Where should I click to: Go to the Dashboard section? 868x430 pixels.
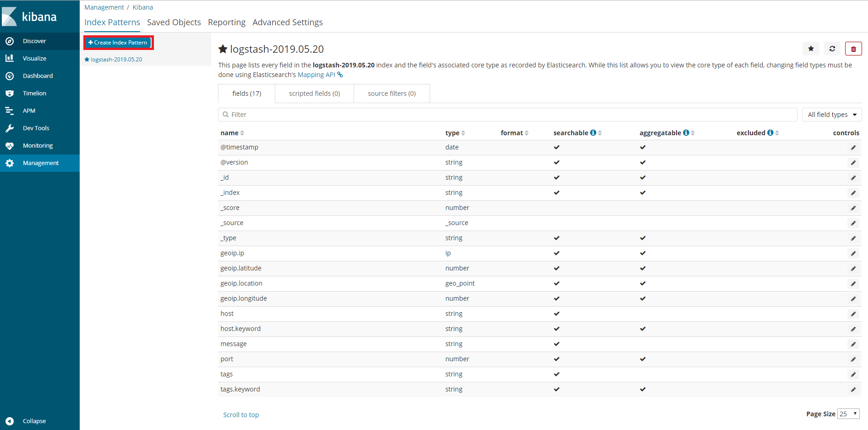(39, 76)
